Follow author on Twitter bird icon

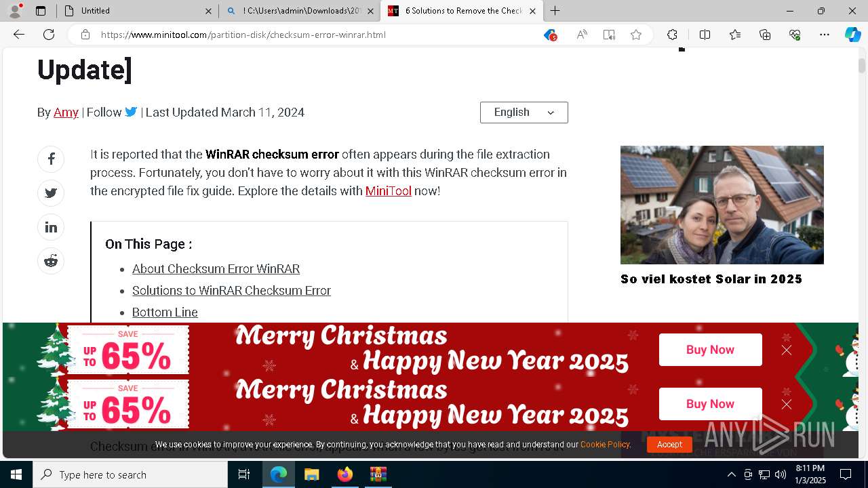click(x=131, y=113)
